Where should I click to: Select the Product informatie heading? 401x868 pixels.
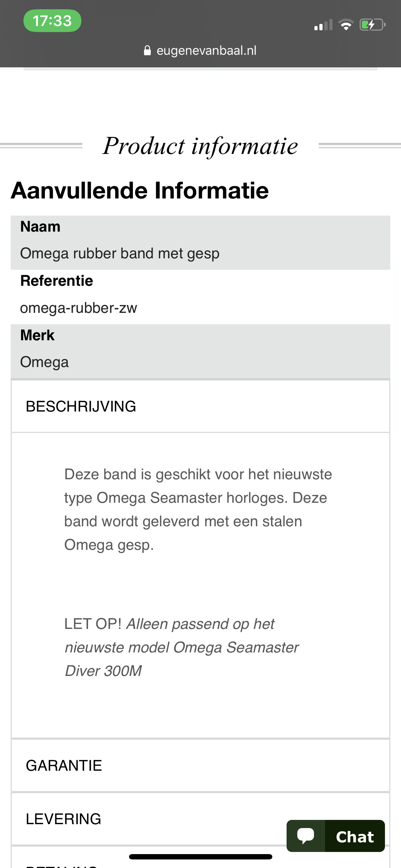(200, 146)
